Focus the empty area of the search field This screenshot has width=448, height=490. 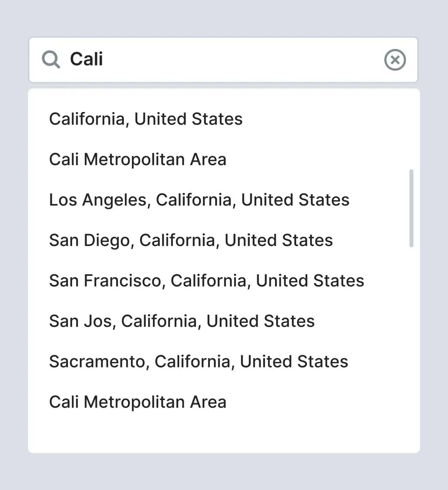click(x=238, y=60)
